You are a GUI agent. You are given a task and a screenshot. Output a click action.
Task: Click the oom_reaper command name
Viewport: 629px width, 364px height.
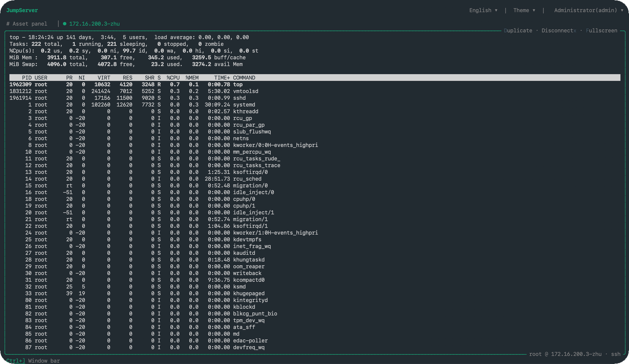point(248,266)
